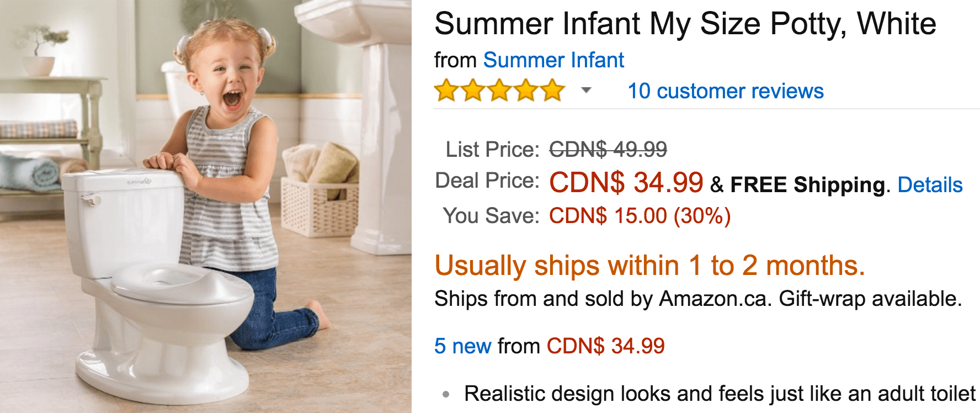Open the 10 customer reviews link
The height and width of the screenshot is (413, 980).
tap(726, 91)
